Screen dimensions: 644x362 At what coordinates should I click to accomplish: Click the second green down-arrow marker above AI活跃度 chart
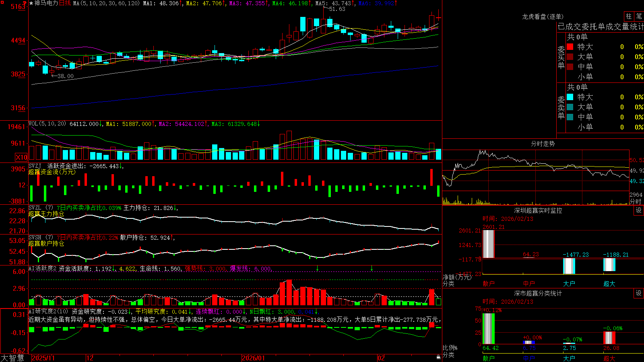pyautogui.click(x=372, y=268)
